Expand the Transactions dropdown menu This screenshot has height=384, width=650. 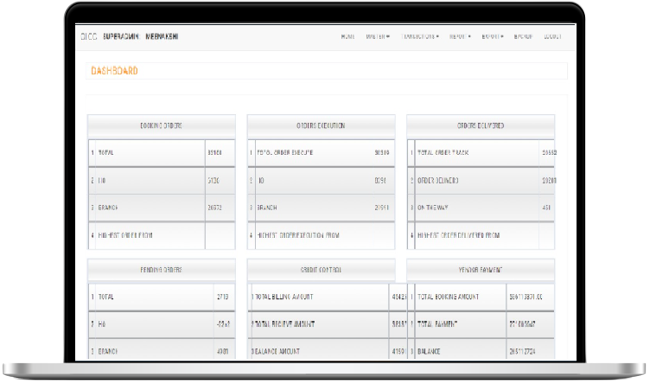(x=420, y=36)
